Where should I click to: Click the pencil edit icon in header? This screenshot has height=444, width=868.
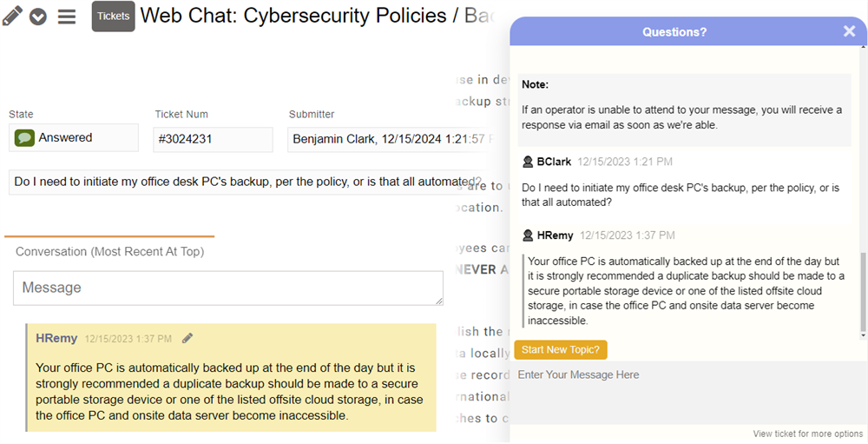pyautogui.click(x=12, y=16)
